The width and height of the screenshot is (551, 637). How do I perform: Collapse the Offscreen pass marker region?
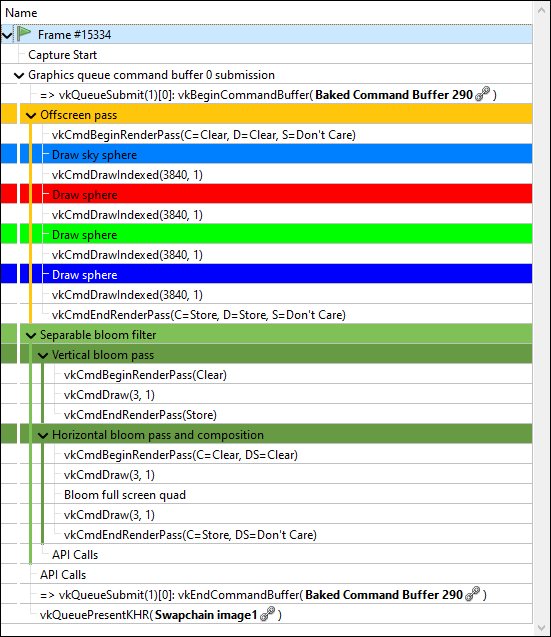point(31,115)
